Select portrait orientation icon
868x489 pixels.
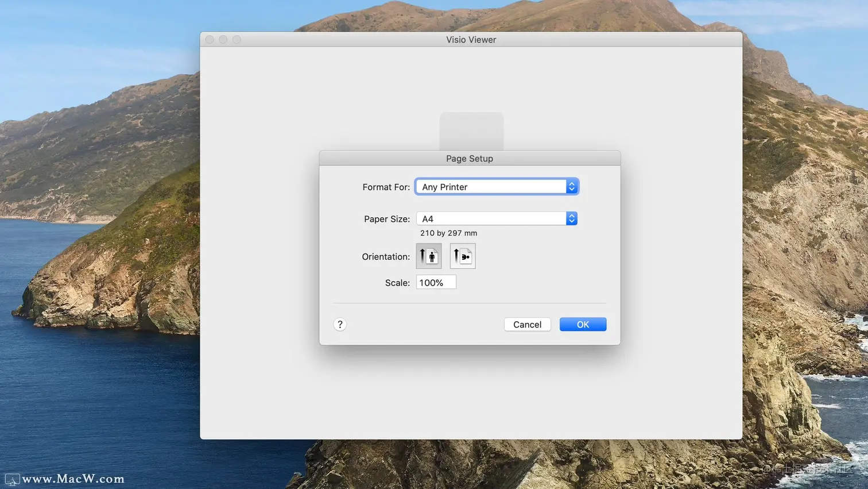(429, 256)
